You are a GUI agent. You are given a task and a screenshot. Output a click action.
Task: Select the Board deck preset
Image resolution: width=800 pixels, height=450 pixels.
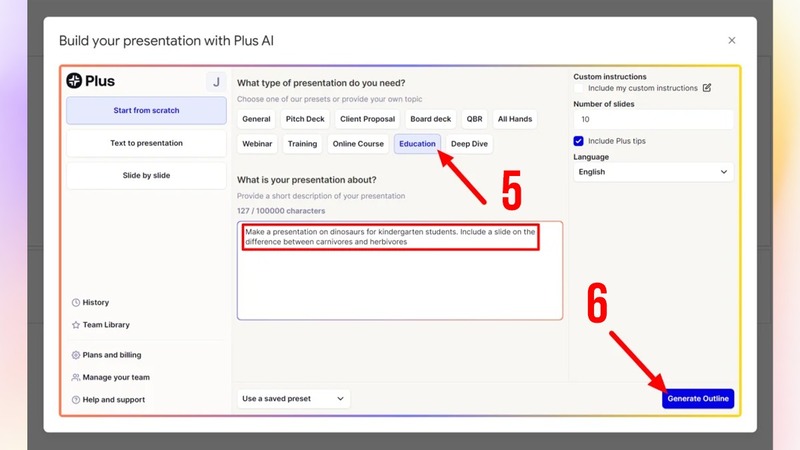(431, 119)
